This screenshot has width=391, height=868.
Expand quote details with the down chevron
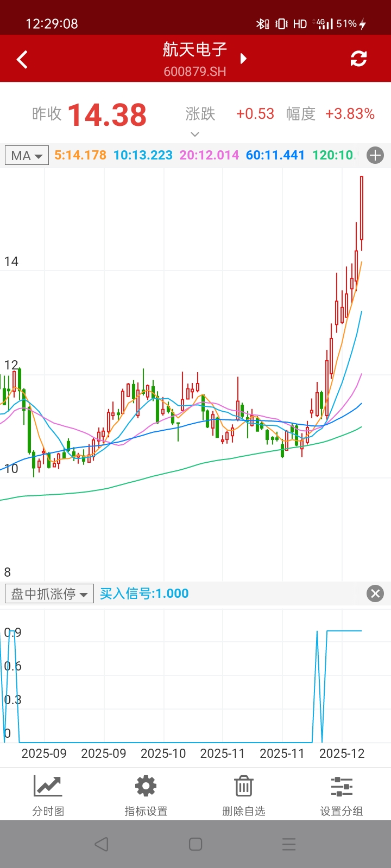coord(195,134)
